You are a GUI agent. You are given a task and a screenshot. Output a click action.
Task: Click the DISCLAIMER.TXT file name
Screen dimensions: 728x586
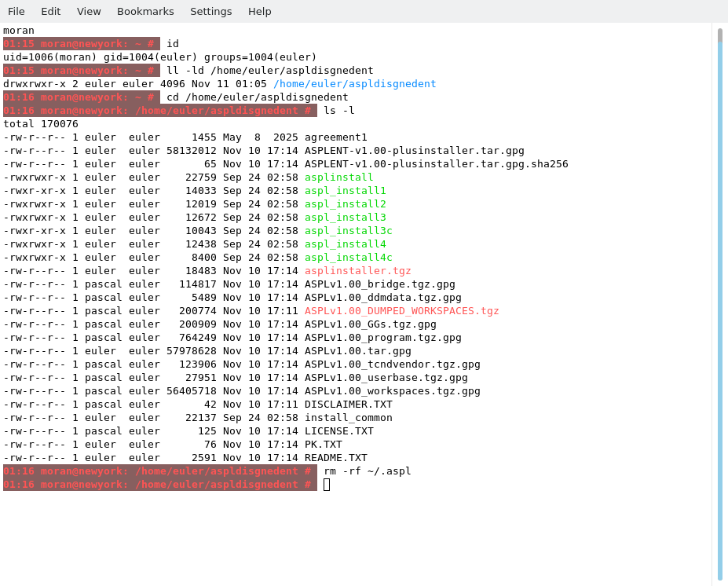point(348,405)
